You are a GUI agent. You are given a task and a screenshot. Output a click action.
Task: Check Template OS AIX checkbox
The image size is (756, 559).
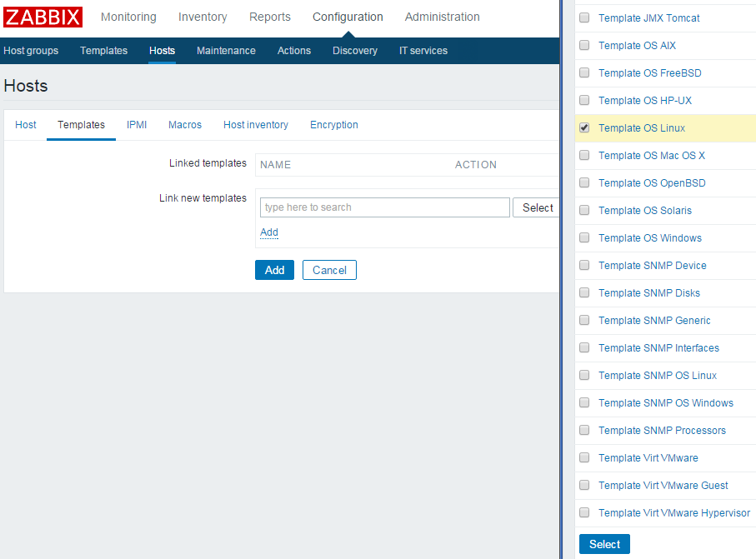click(x=584, y=45)
